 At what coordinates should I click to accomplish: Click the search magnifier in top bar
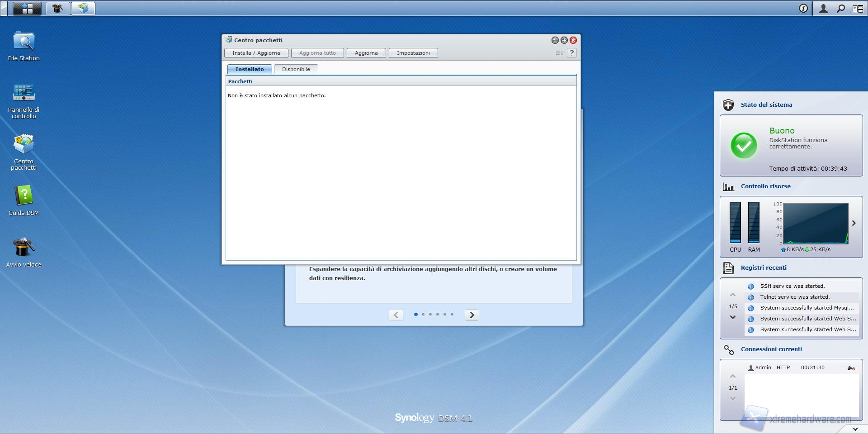840,9
